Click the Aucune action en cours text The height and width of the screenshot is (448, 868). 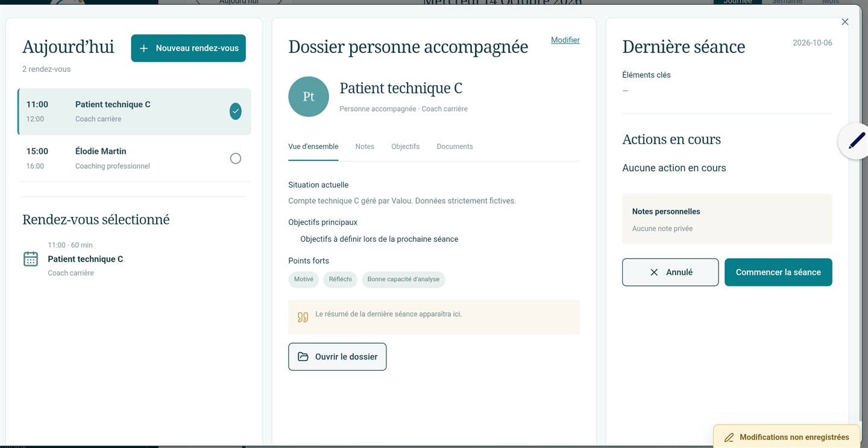(x=674, y=168)
